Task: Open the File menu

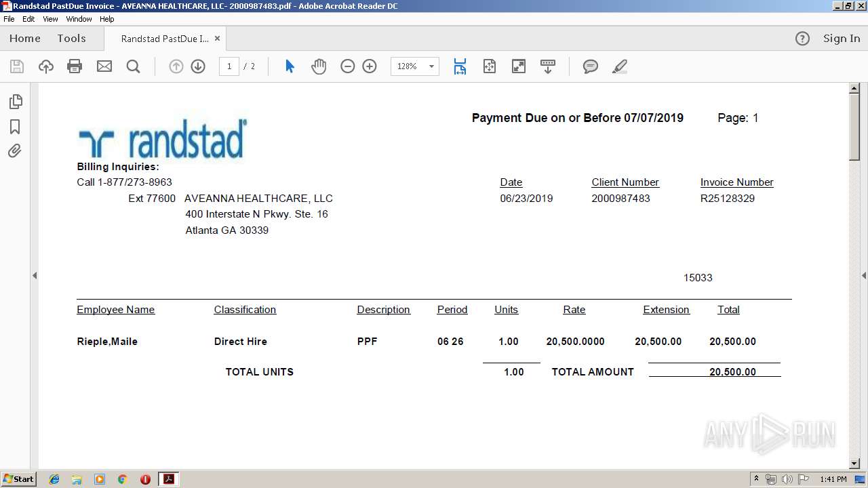Action: point(9,19)
